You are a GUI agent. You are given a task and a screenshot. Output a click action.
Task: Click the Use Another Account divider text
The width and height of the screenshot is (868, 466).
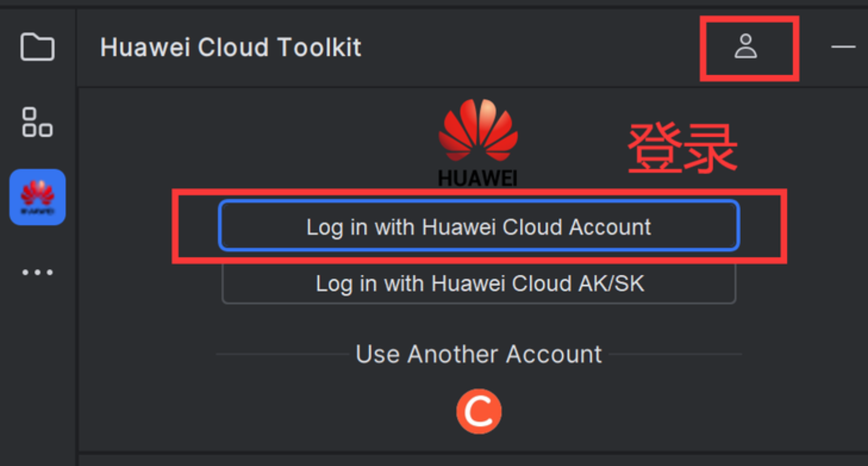pyautogui.click(x=478, y=354)
